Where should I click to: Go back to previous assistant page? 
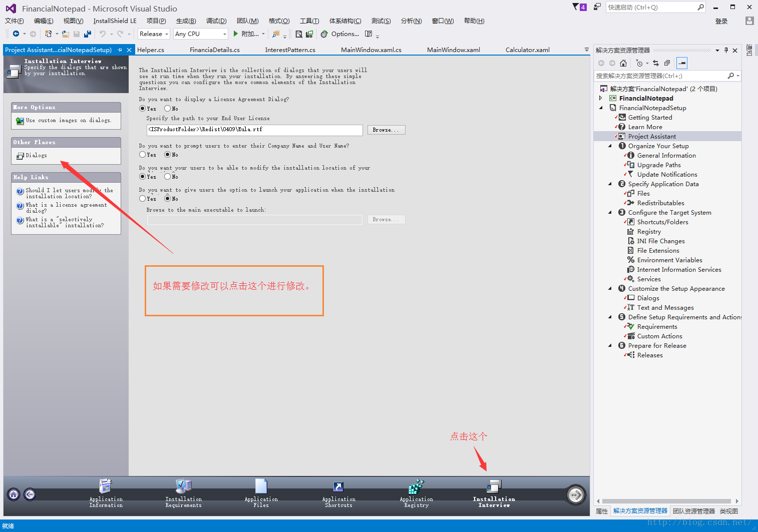30,494
